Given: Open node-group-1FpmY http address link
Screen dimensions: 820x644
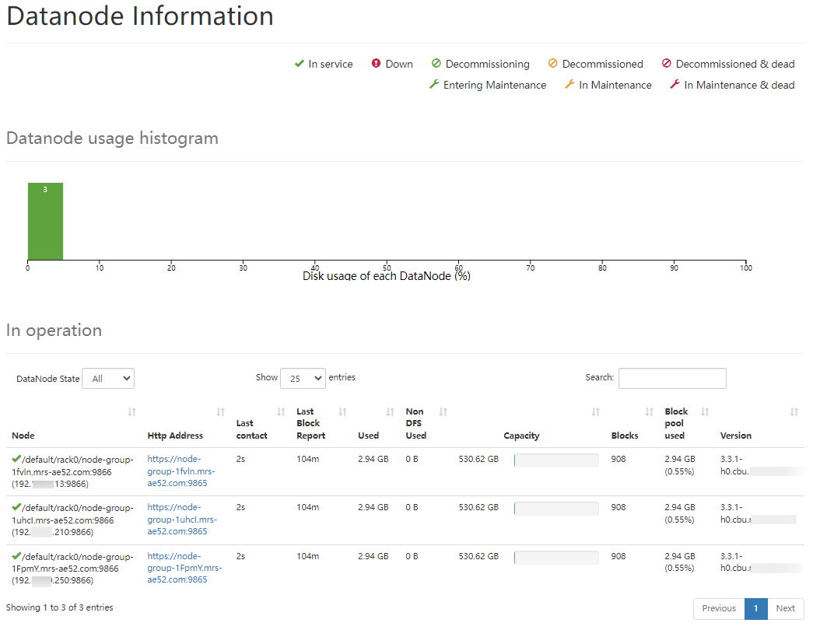Looking at the screenshot, I should (x=184, y=568).
